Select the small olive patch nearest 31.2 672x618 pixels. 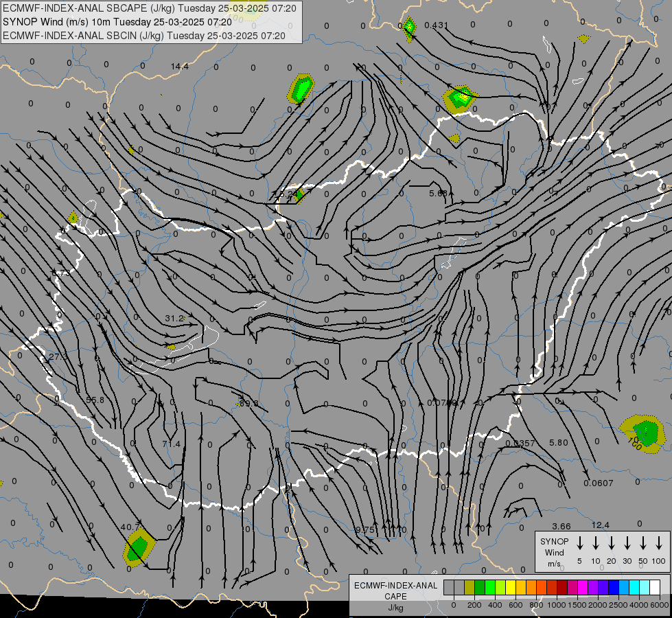coord(170,347)
